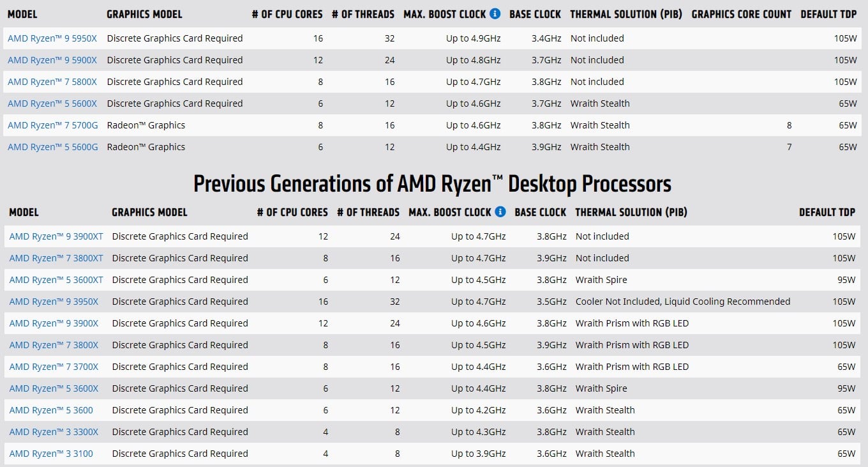Click the AMD Ryzen 3 3300X model

[54, 432]
